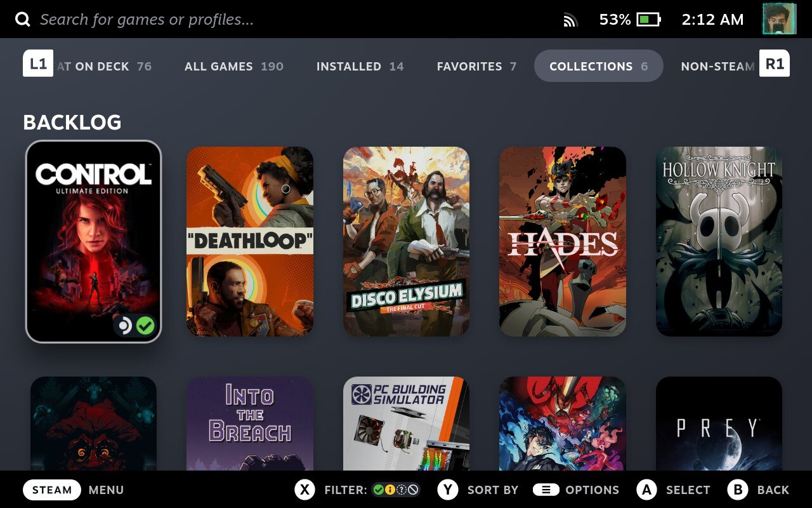812x508 pixels.
Task: Click the MENU label in footer
Action: click(x=106, y=490)
